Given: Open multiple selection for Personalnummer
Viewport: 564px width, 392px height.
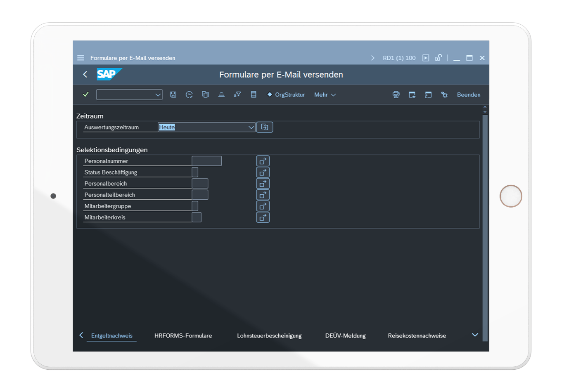Looking at the screenshot, I should click(263, 161).
